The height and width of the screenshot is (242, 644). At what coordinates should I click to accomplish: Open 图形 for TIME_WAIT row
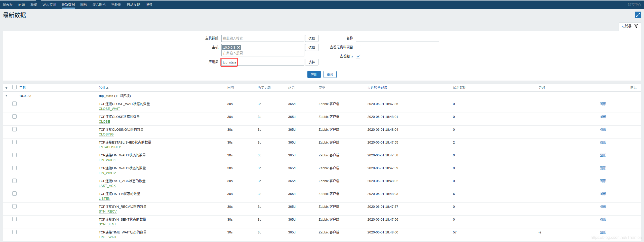click(603, 232)
